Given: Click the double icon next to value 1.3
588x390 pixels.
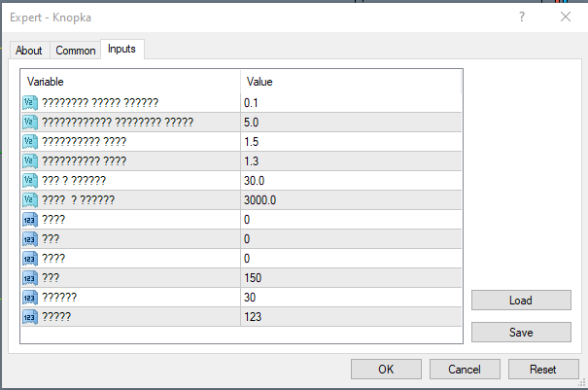Looking at the screenshot, I should coord(29,160).
